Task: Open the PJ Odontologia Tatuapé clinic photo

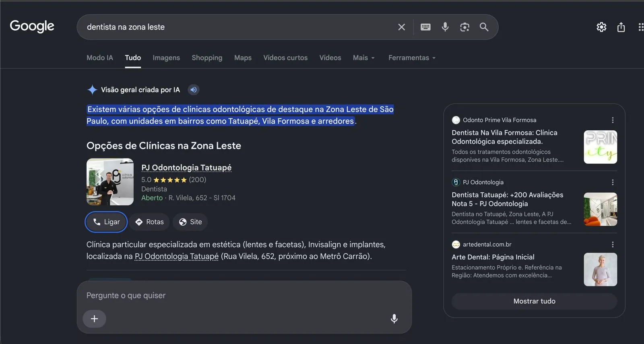Action: tap(110, 182)
